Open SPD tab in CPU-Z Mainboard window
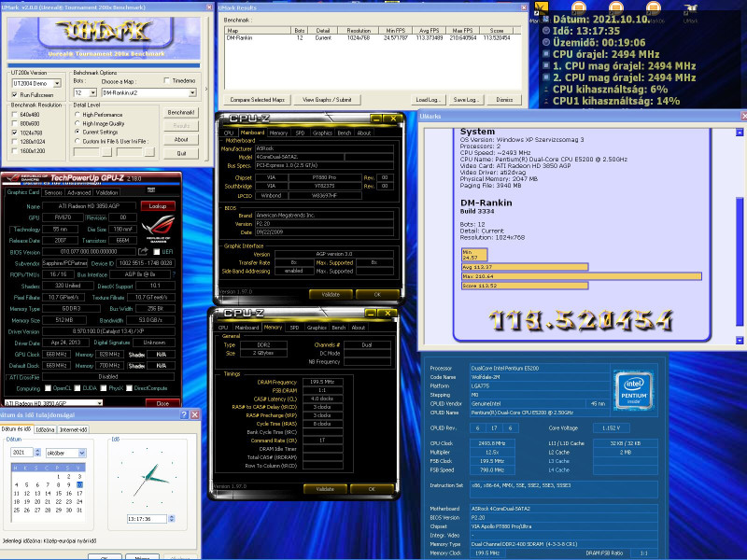The width and height of the screenshot is (747, 560). (300, 133)
